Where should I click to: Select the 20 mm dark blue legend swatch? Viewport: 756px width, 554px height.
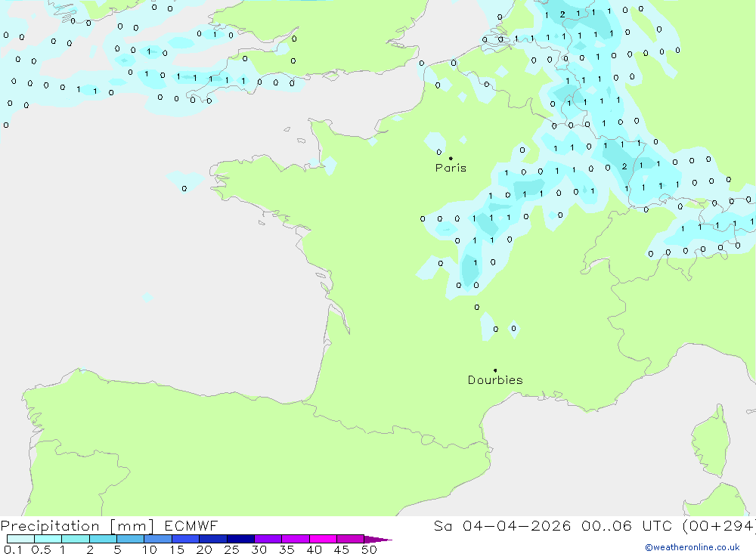(212, 539)
